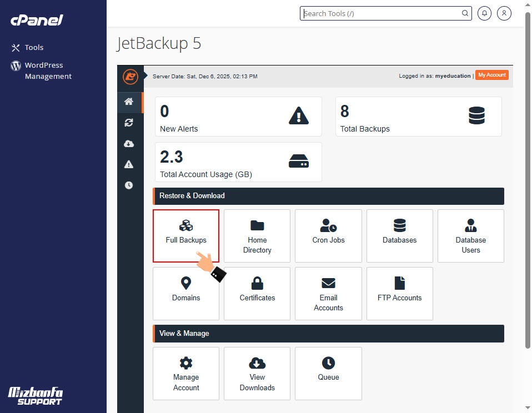The height and width of the screenshot is (413, 532).
Task: Open WordPress Management in sidebar
Action: (x=48, y=70)
